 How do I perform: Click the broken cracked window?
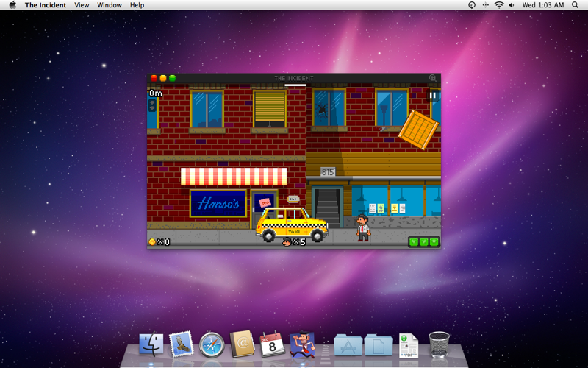tap(329, 108)
